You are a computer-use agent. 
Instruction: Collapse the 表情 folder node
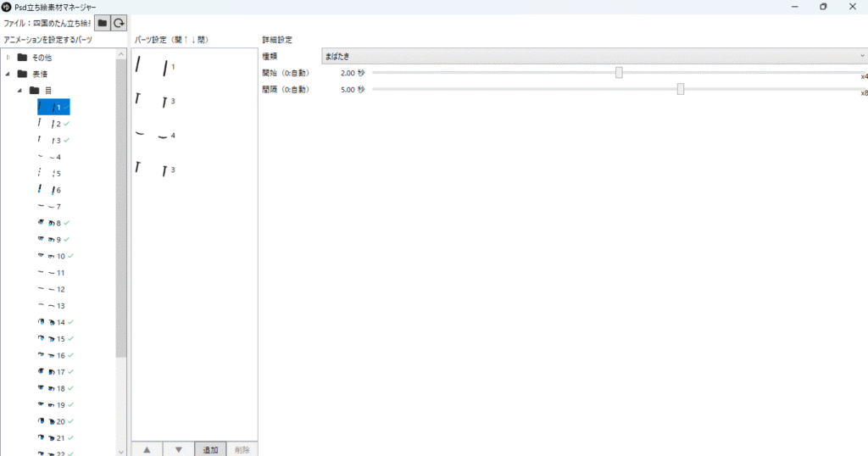pos(8,74)
